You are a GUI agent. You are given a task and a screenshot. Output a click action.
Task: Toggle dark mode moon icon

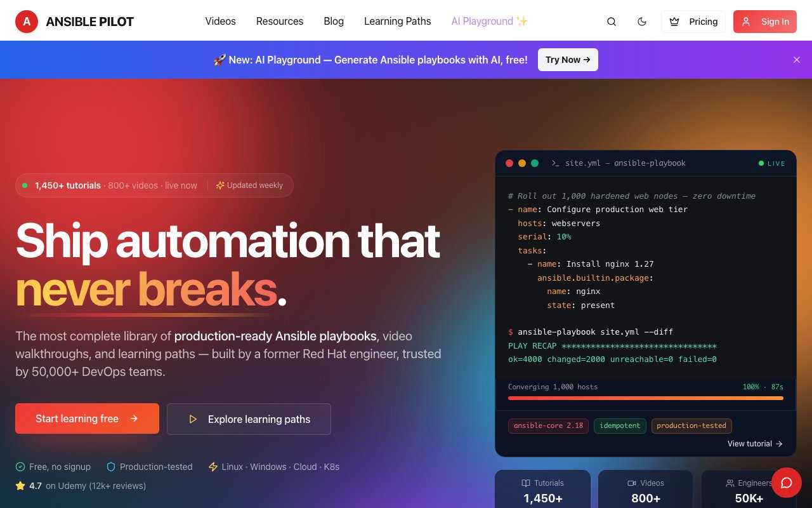pos(642,22)
